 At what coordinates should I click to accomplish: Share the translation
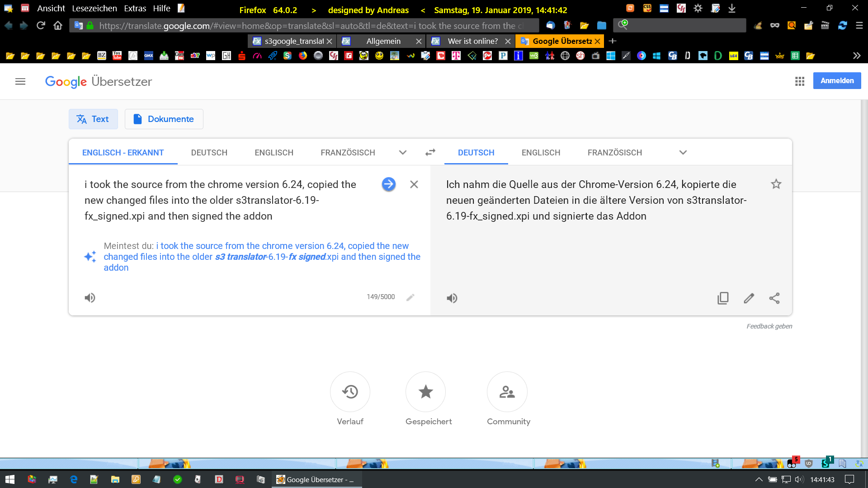(x=774, y=298)
